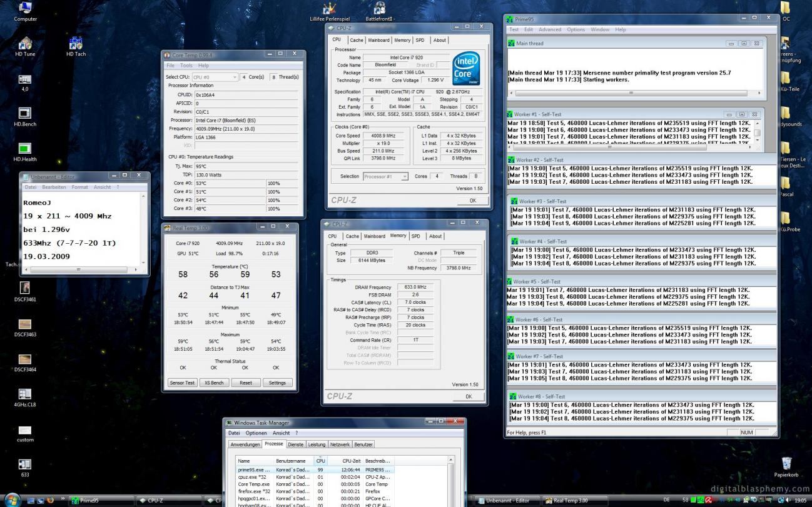
Task: Switch to Mainboard tab in CPU-Z processor window
Action: 378,40
